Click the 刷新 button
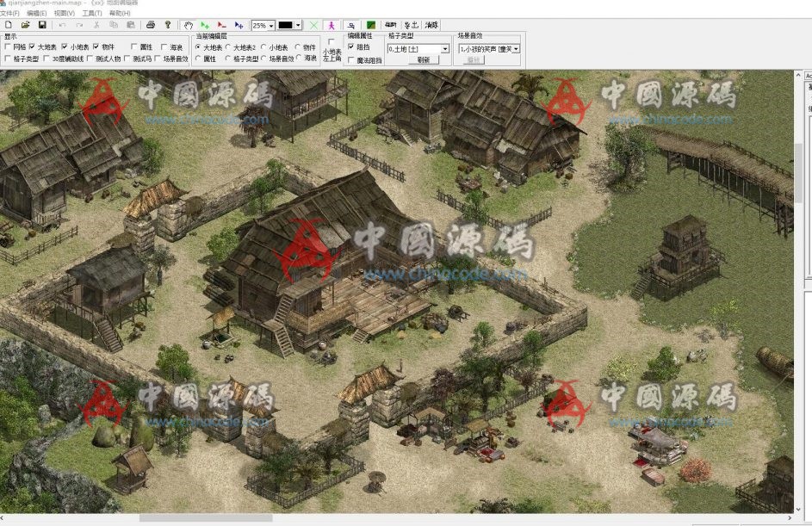The height and width of the screenshot is (526, 812). tap(423, 60)
